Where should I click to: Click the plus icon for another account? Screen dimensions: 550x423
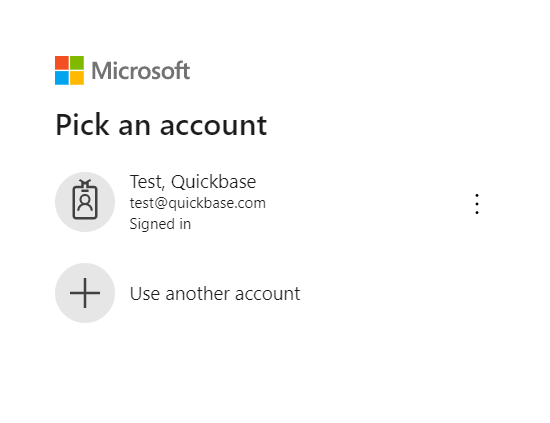(x=85, y=293)
